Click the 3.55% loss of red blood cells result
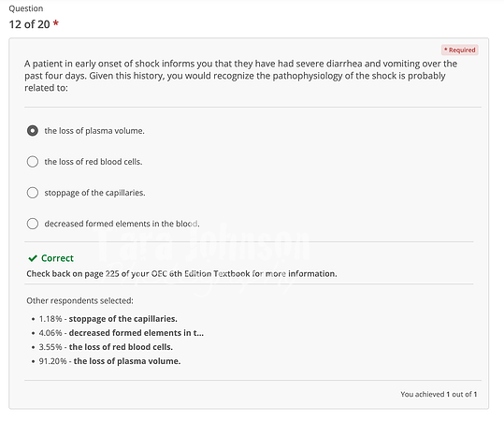 click(x=106, y=347)
